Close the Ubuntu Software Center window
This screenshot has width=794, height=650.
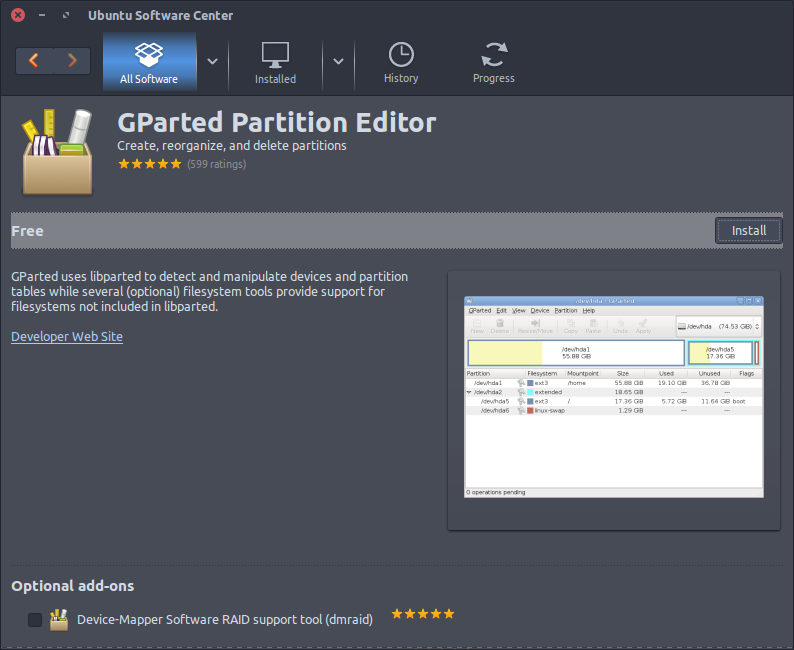coord(18,15)
